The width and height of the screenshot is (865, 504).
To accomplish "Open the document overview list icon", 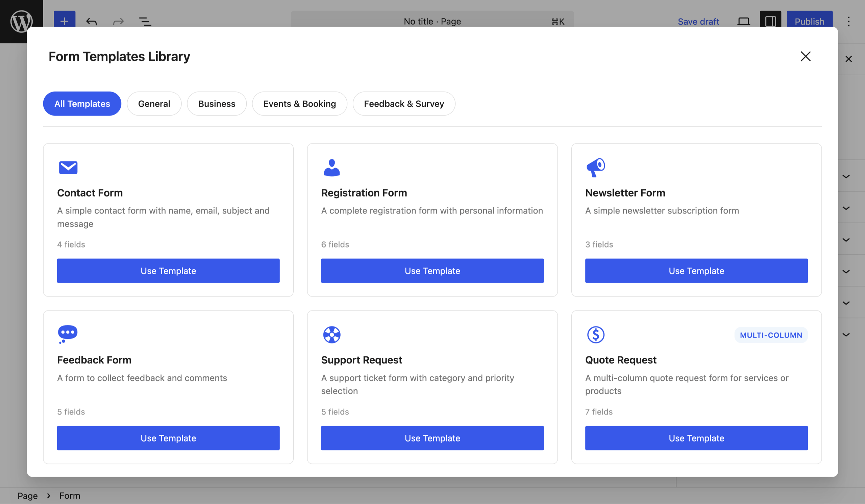I will [x=145, y=22].
